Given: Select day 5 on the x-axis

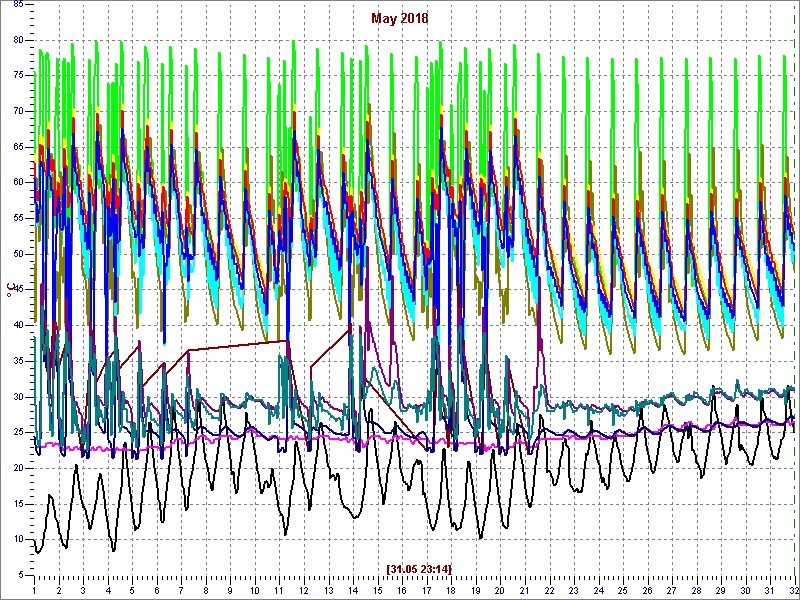Looking at the screenshot, I should pyautogui.click(x=132, y=589).
